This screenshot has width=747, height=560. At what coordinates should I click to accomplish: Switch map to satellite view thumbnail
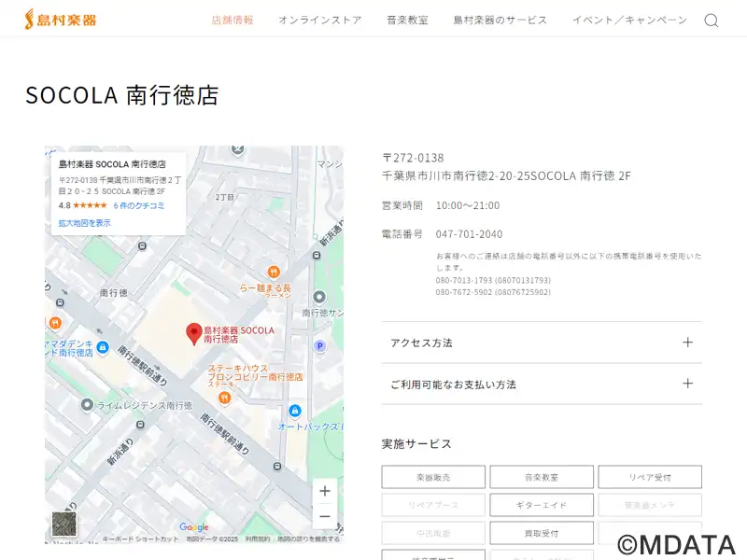(x=63, y=524)
